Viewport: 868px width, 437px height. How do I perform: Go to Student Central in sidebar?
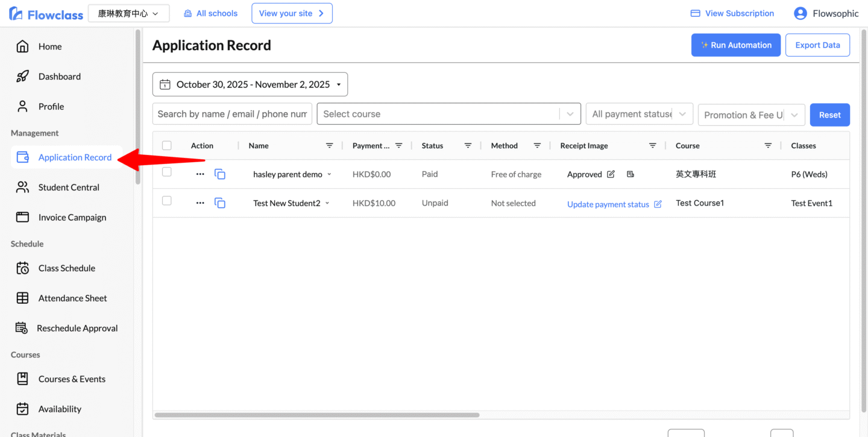pos(68,187)
